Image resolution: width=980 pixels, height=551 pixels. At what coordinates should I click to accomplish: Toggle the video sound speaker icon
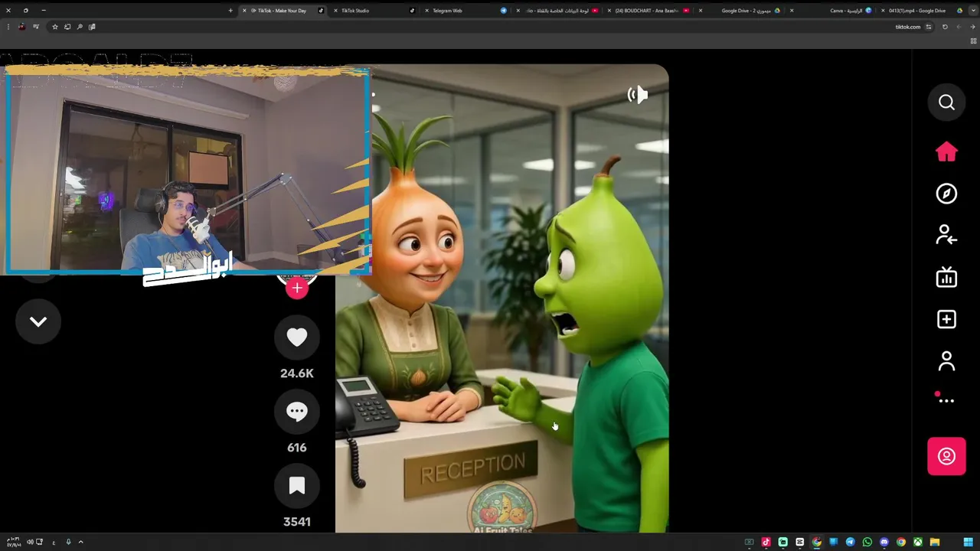pyautogui.click(x=637, y=95)
